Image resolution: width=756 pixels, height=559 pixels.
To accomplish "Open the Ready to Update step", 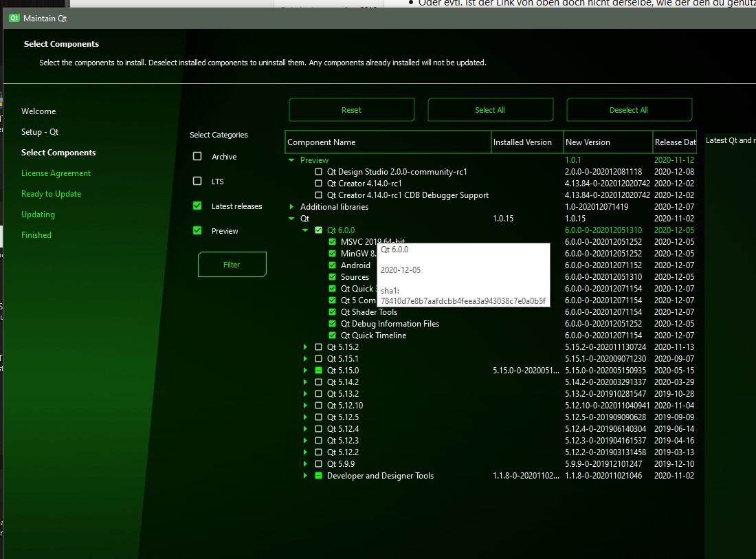I will (51, 194).
